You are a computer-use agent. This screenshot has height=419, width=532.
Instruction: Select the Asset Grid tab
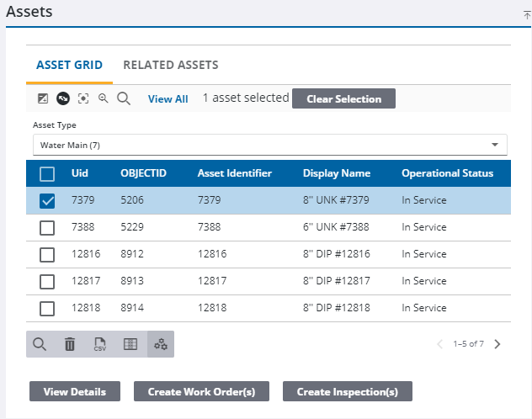point(69,65)
